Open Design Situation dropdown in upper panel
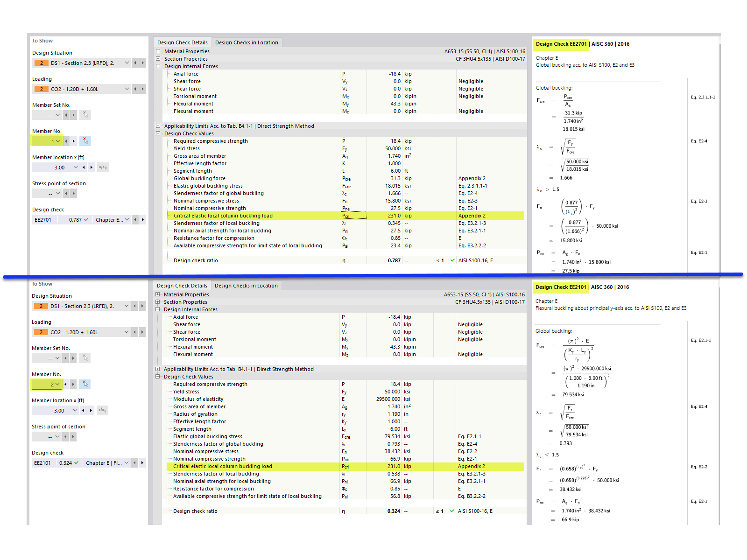This screenshot has height=560, width=747. [127, 63]
